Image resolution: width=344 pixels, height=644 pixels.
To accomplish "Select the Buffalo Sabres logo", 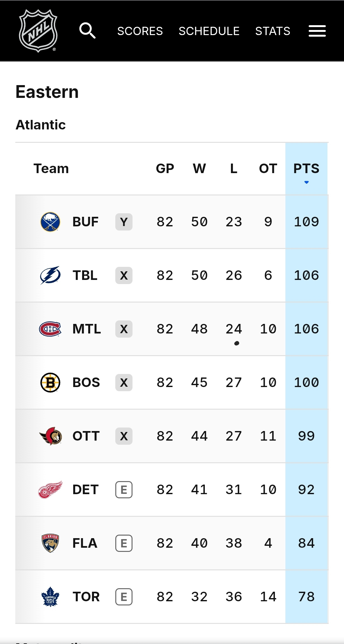I will (x=50, y=222).
